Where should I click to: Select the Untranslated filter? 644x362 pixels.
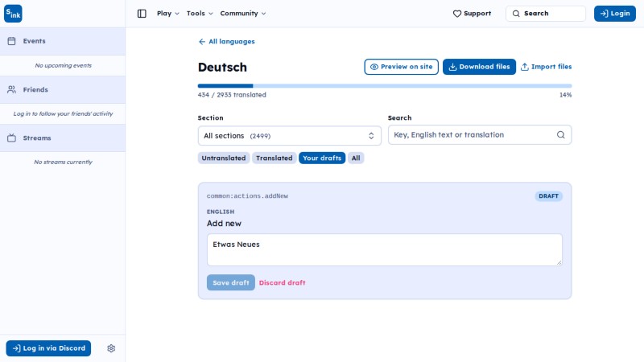[224, 158]
